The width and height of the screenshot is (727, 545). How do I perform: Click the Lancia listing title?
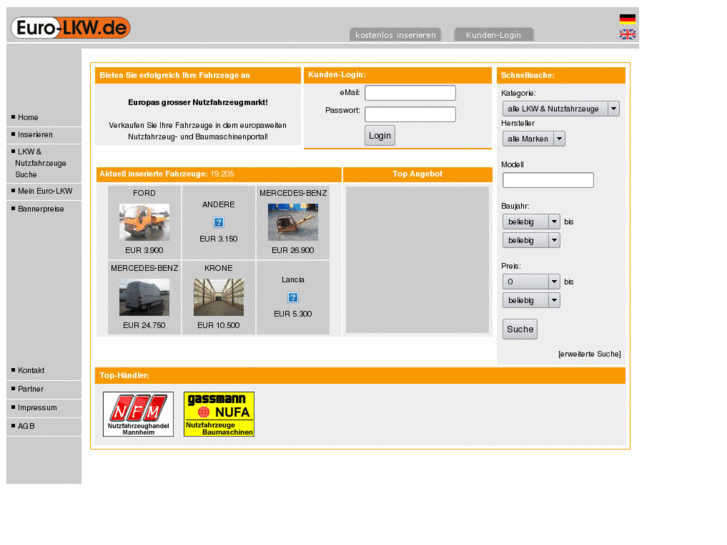293,280
